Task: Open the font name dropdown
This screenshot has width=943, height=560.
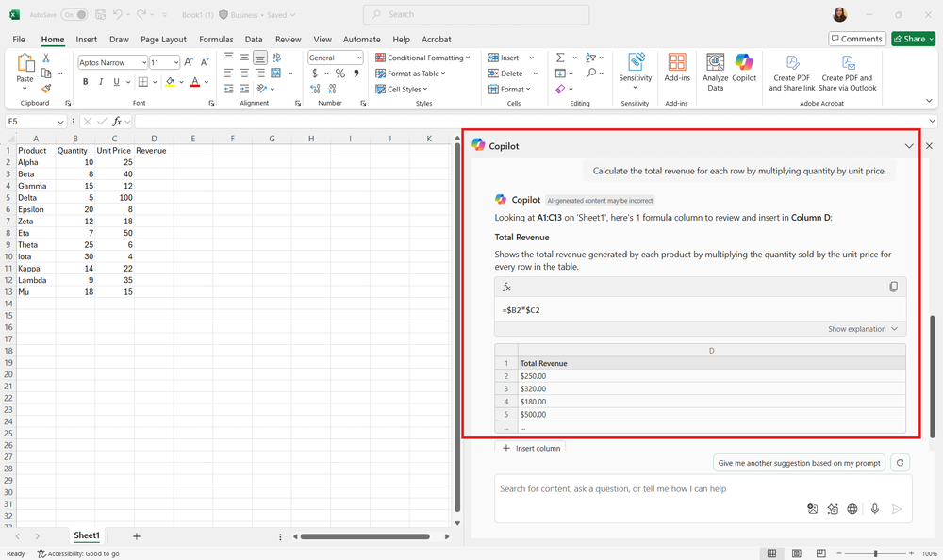Action: (x=143, y=62)
